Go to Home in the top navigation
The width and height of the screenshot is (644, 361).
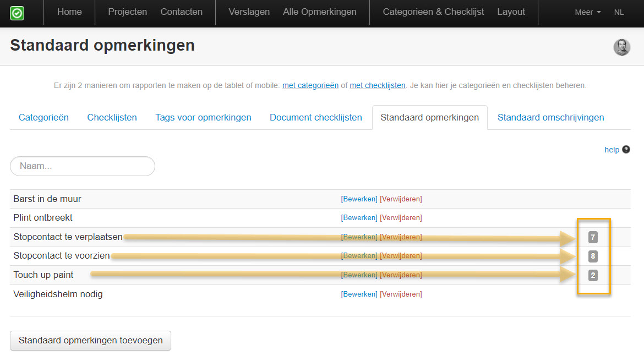pos(69,12)
